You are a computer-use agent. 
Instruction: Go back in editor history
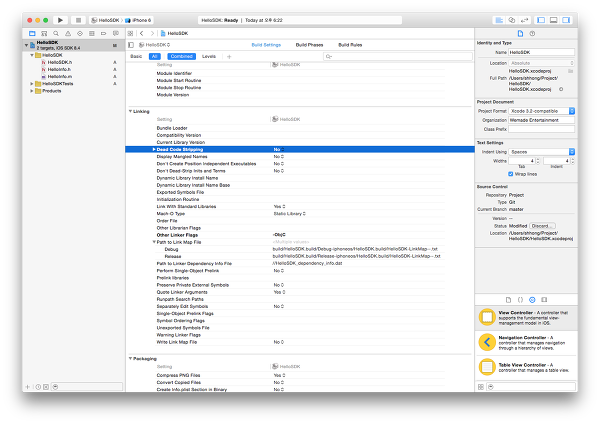[142, 33]
